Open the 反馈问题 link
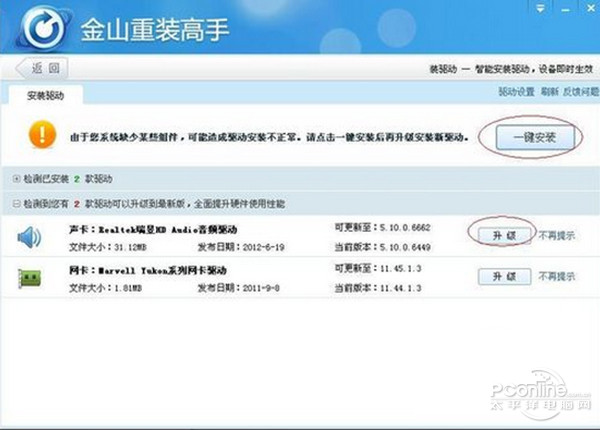The height and width of the screenshot is (430, 600). click(581, 91)
